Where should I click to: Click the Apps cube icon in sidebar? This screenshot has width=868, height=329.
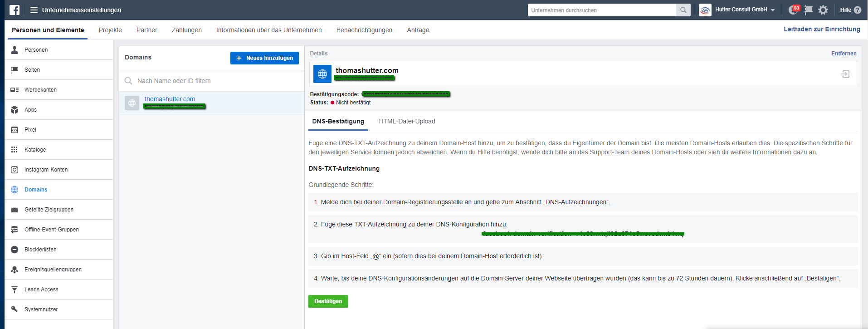[x=15, y=110]
